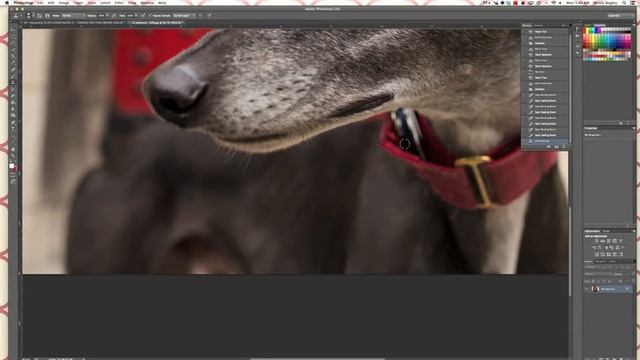Open the Image menu
Viewport: 640px width, 360px height.
[x=64, y=2]
